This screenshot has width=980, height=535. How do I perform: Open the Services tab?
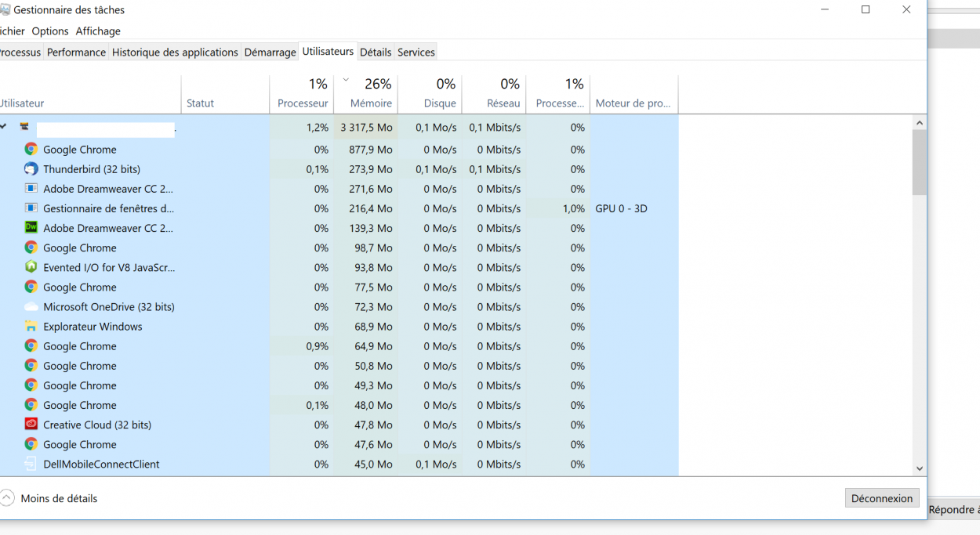[416, 52]
